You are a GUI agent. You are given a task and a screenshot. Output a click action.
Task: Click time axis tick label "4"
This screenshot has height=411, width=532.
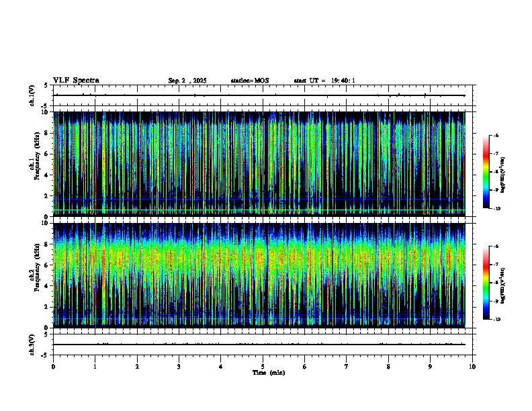coord(221,367)
